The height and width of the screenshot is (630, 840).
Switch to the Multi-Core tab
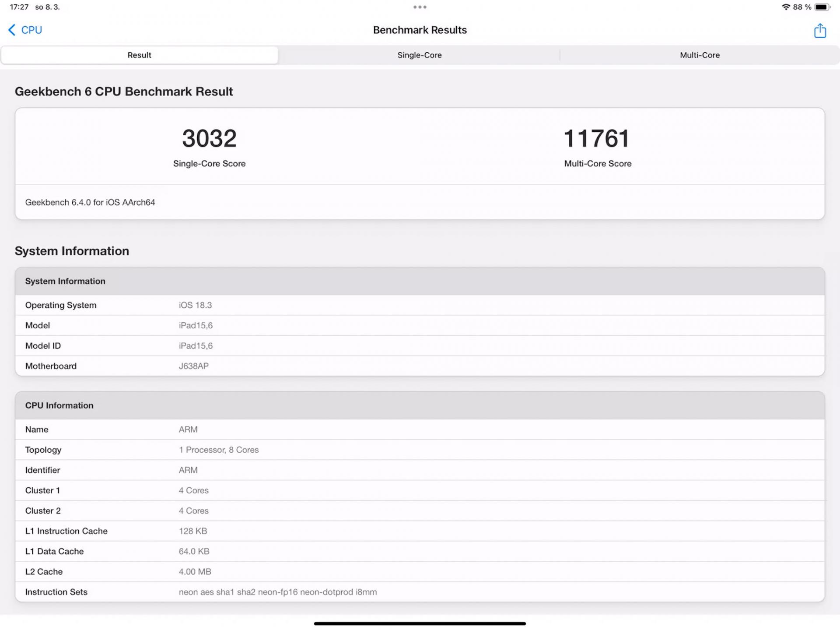tap(699, 55)
